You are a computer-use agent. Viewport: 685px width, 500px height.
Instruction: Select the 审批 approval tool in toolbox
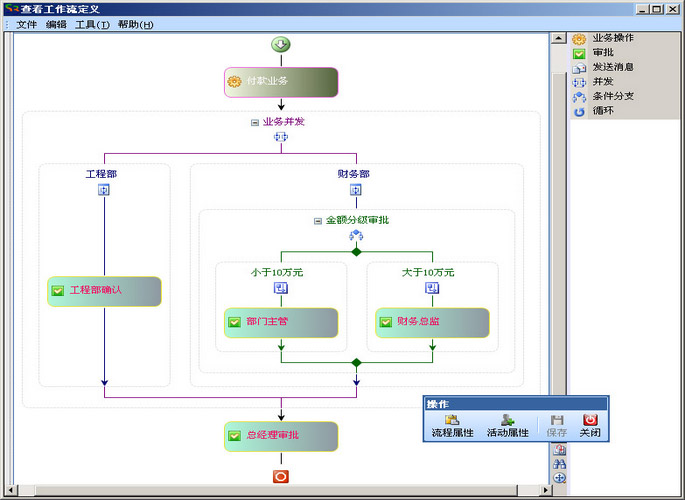coord(579,53)
